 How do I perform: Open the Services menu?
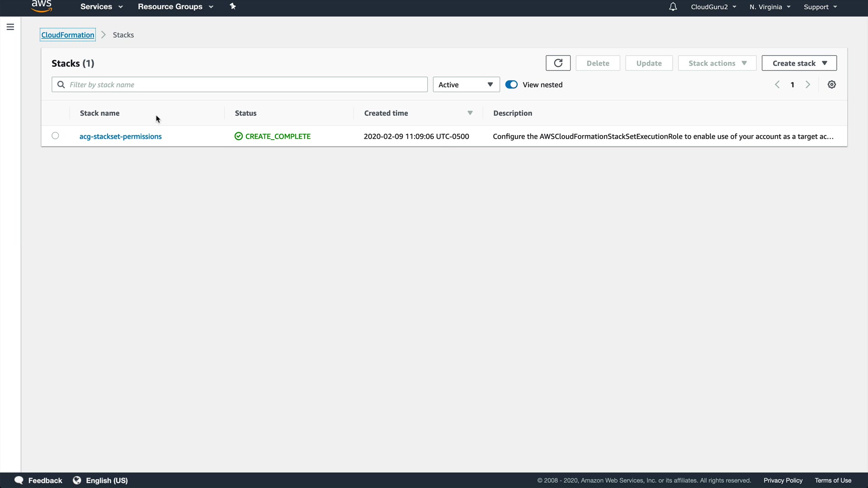pyautogui.click(x=101, y=7)
